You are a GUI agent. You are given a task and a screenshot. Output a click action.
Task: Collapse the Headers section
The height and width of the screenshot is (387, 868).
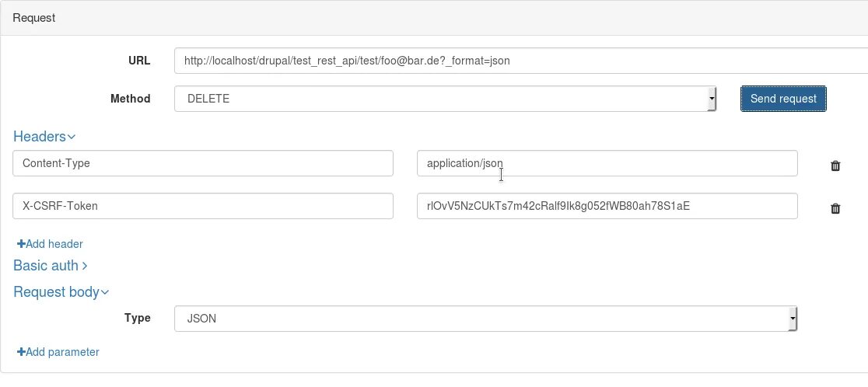click(x=44, y=136)
